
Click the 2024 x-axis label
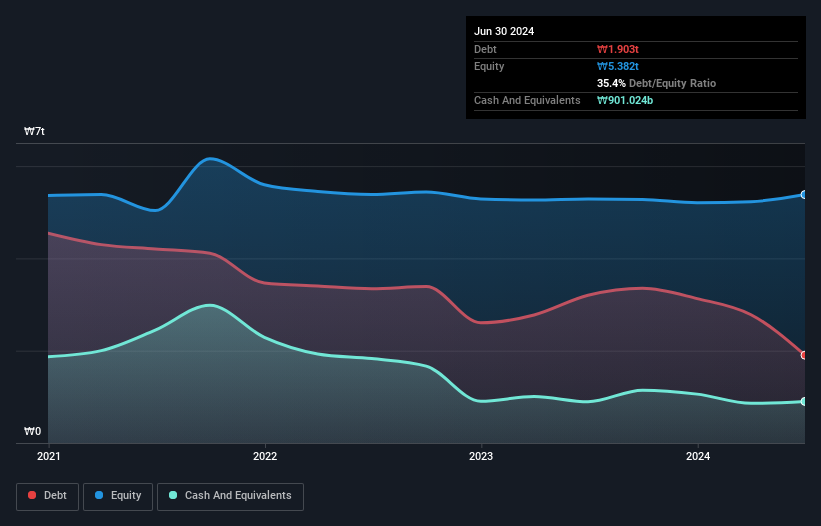[698, 456]
